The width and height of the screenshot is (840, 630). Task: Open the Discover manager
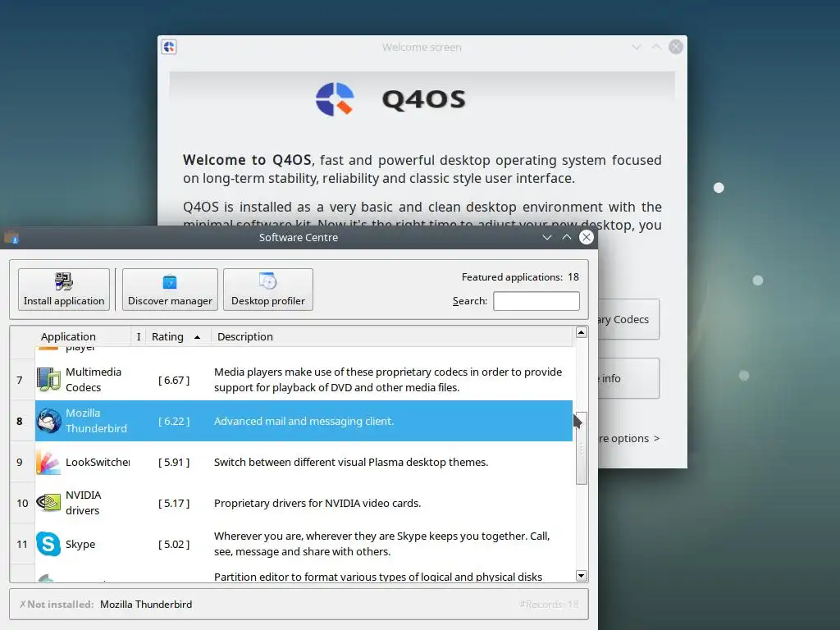tap(170, 290)
